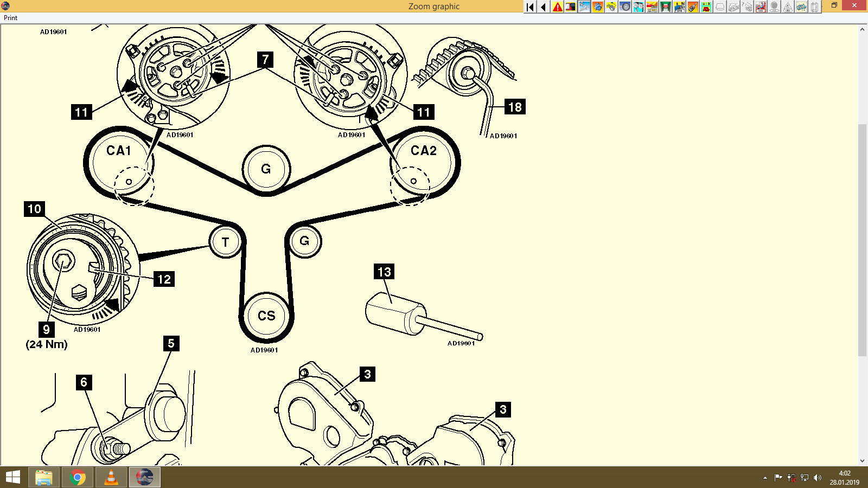Click the red warning triangle toolbar icon
The height and width of the screenshot is (488, 868).
coord(558,7)
